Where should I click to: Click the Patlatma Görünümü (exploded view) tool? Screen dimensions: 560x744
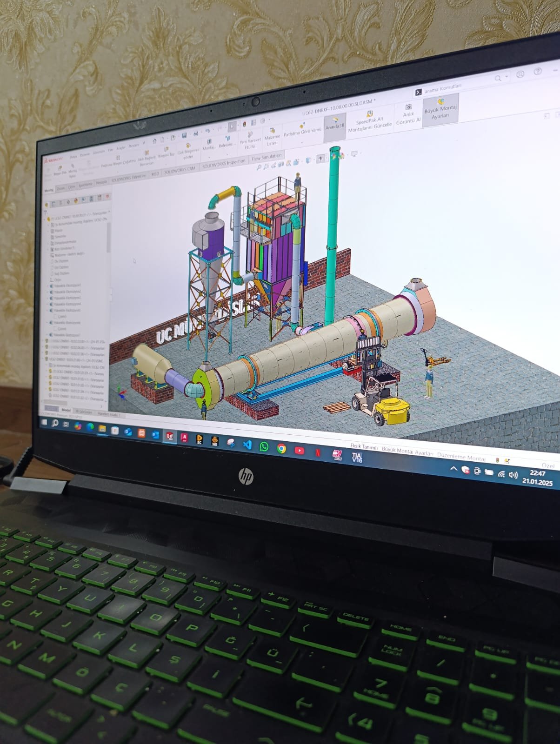point(302,130)
